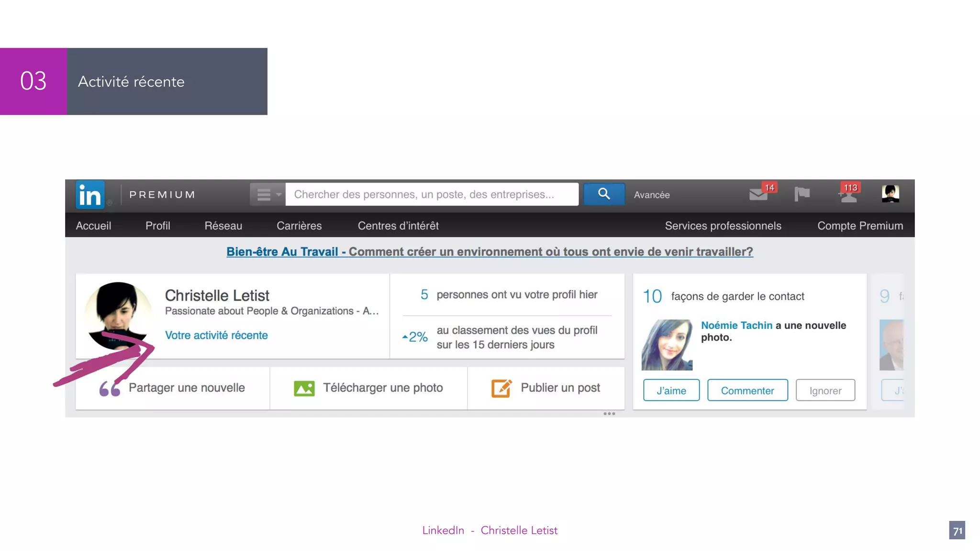Click the LinkedIn logo icon

pyautogui.click(x=90, y=195)
